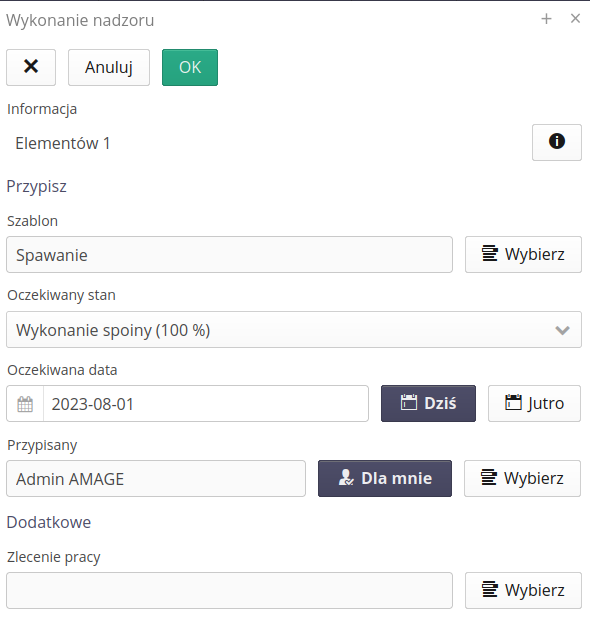
Task: Click the Szablon field showing Spawanie
Action: click(229, 254)
